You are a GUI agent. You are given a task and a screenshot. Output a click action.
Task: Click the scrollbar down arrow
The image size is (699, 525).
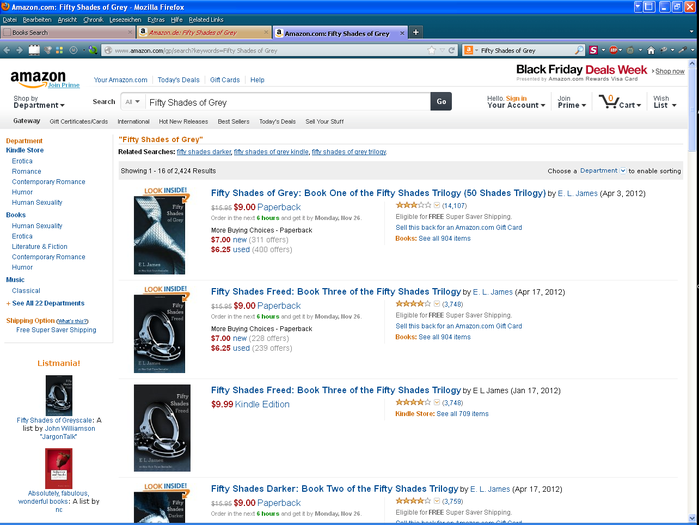692,518
